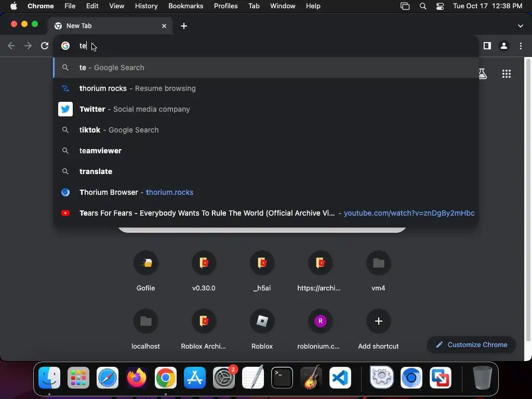The width and height of the screenshot is (532, 399).
Task: Click Add shortcut button
Action: (378, 329)
